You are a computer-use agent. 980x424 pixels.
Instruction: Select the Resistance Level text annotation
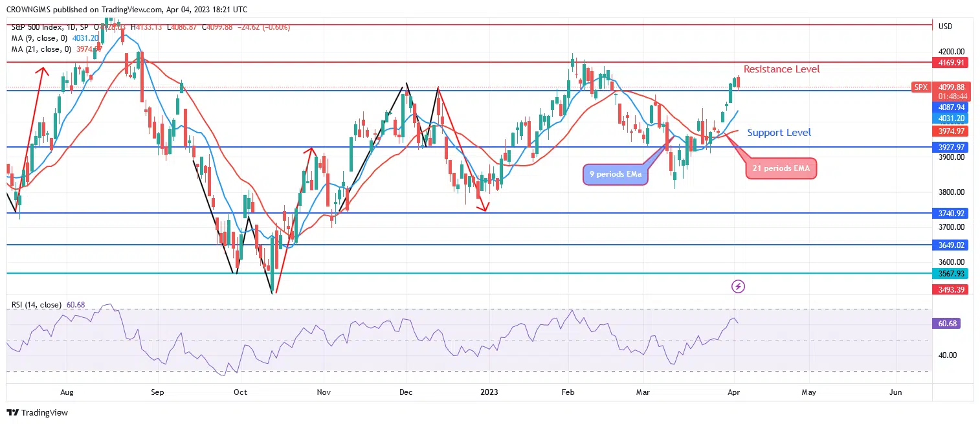point(781,69)
